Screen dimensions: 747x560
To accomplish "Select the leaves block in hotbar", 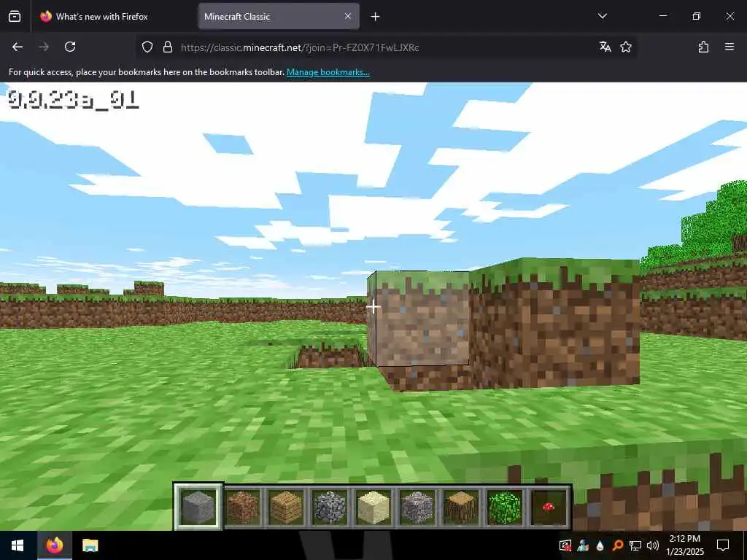I will pyautogui.click(x=505, y=507).
